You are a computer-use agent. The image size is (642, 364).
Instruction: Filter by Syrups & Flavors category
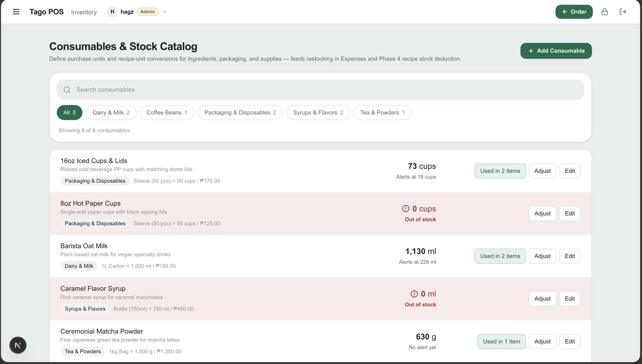point(318,113)
